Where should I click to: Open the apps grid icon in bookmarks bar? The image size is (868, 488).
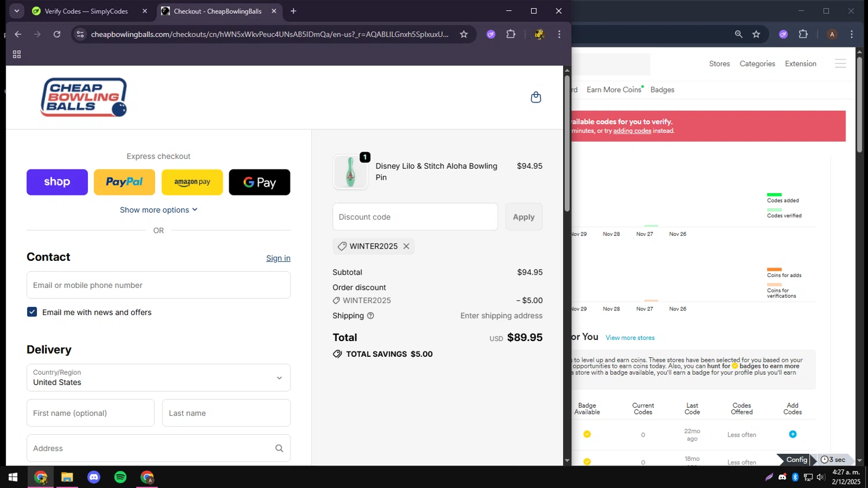17,54
